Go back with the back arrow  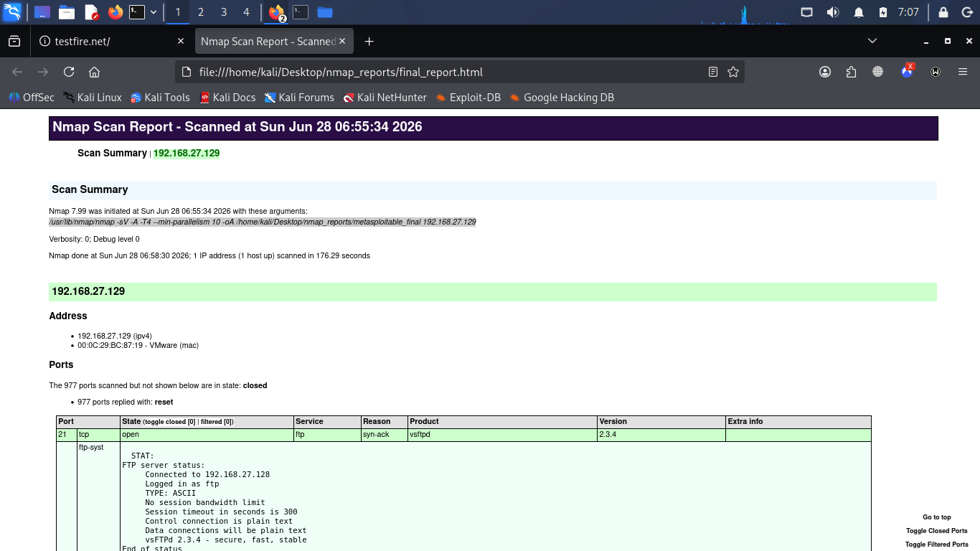(17, 72)
